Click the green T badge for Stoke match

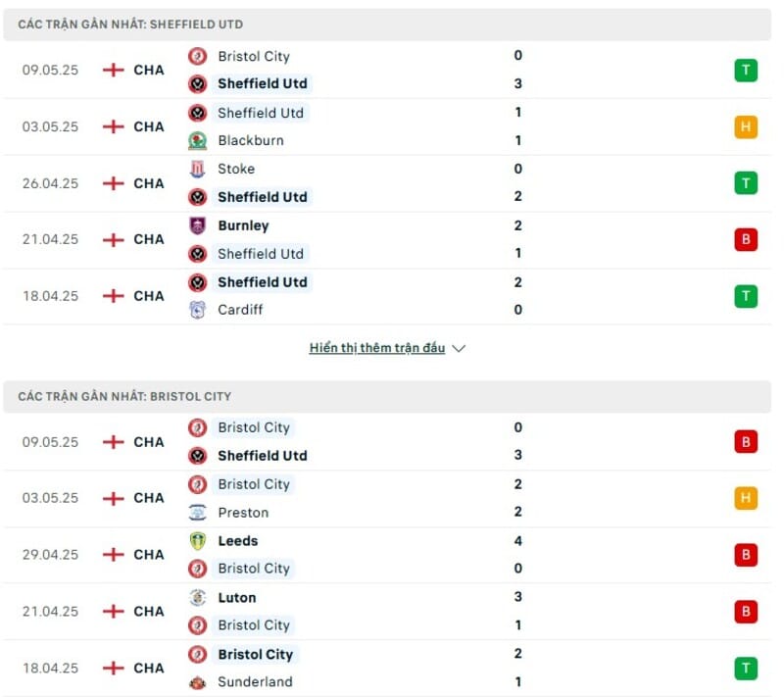(x=746, y=183)
